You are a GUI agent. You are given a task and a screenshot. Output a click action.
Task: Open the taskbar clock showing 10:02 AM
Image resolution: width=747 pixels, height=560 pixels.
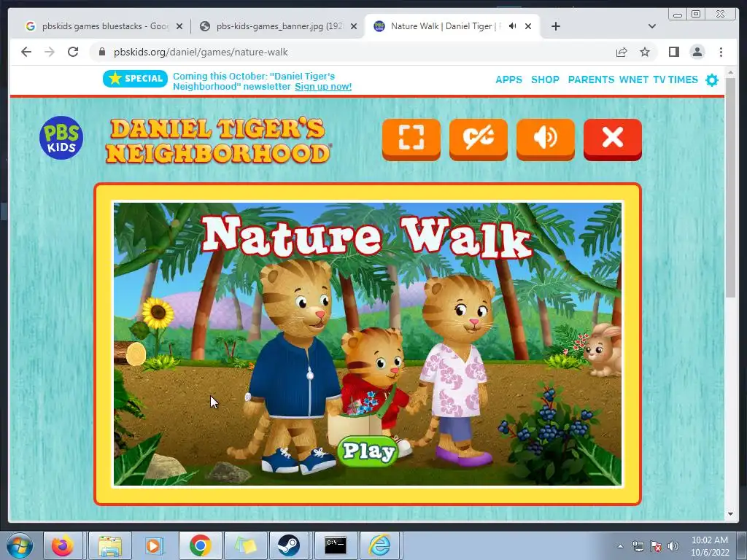point(710,546)
